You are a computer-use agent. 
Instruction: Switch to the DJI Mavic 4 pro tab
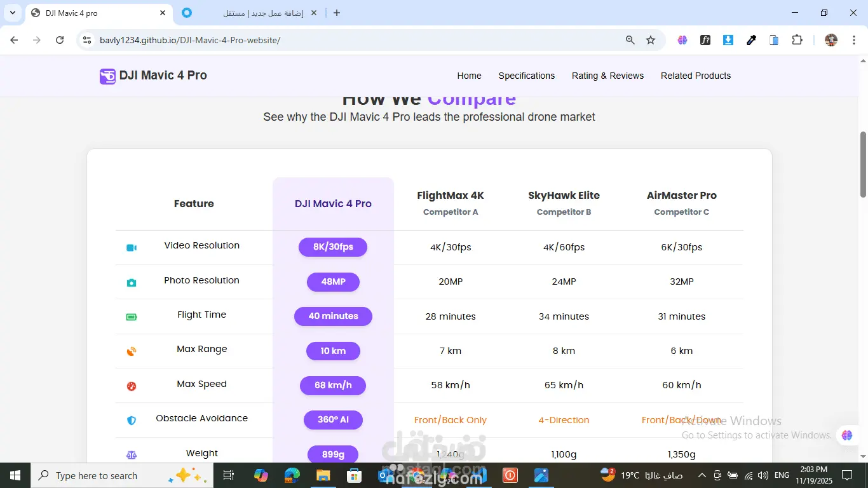(98, 13)
